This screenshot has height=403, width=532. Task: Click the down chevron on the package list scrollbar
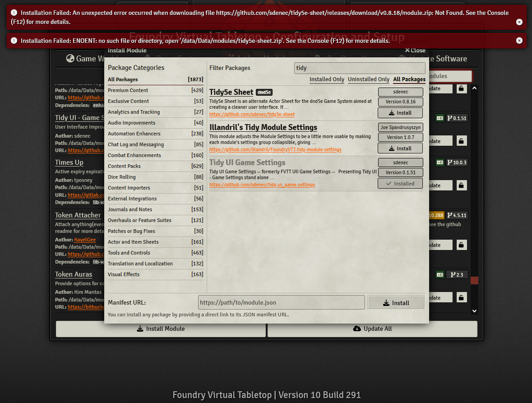[x=474, y=310]
